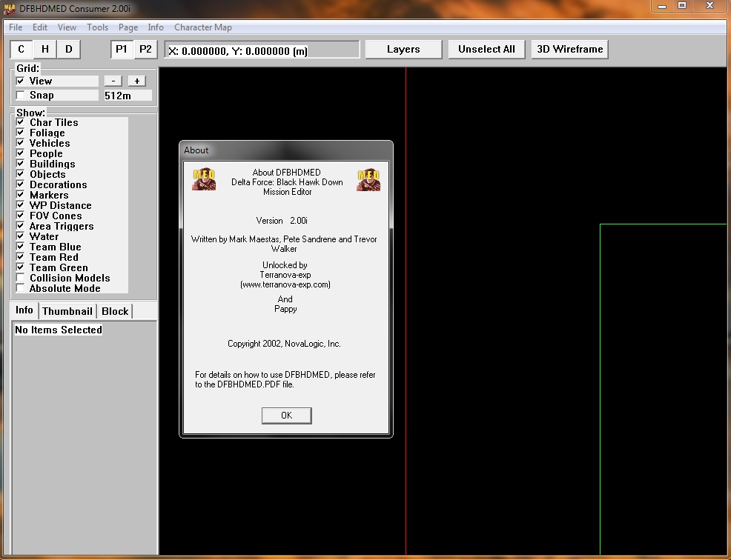Click the Version 2.00i text

point(282,221)
